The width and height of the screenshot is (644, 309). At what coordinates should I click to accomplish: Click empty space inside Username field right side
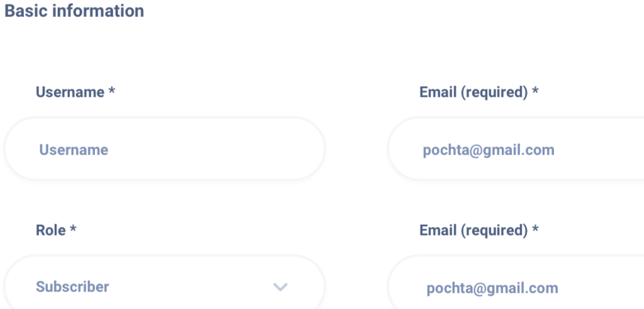click(x=247, y=149)
